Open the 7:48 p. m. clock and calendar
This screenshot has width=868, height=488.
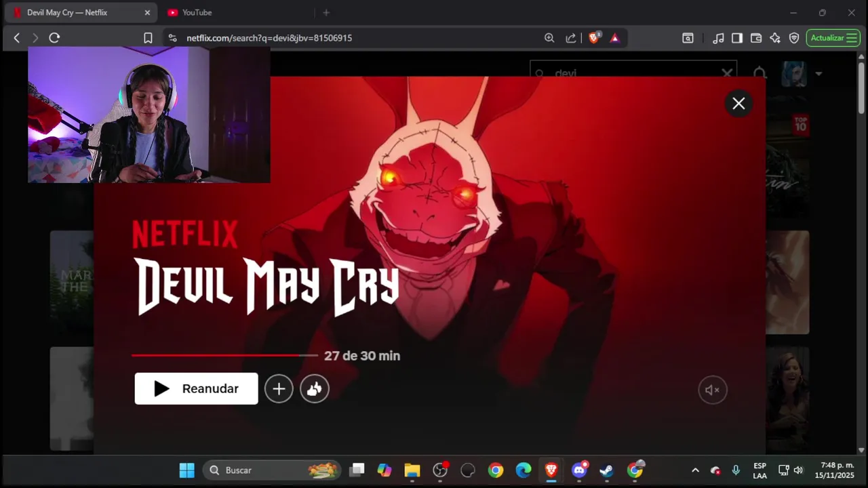point(835,470)
